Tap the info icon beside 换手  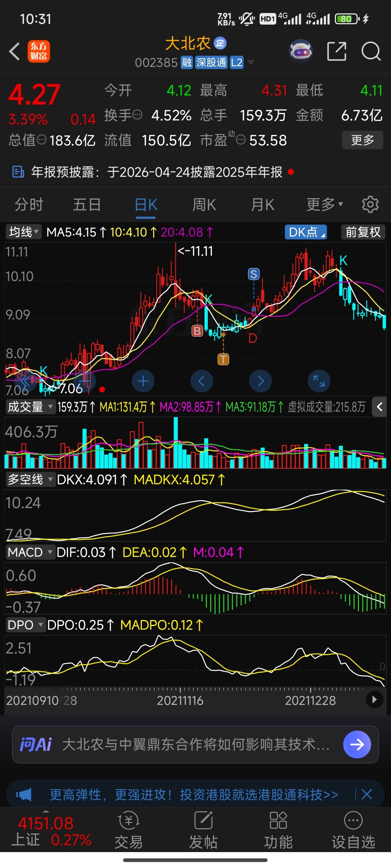[x=137, y=115]
